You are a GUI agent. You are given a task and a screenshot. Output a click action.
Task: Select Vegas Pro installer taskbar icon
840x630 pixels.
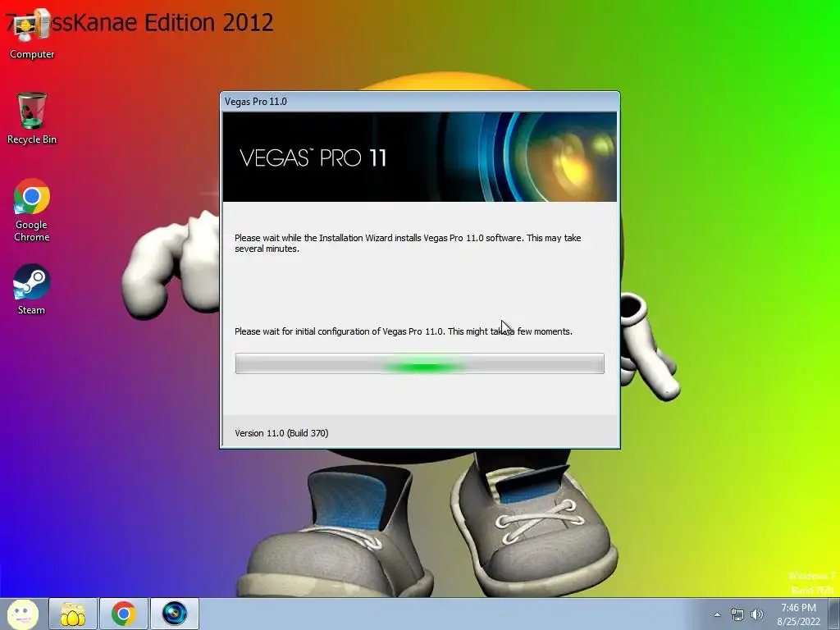coord(174,614)
